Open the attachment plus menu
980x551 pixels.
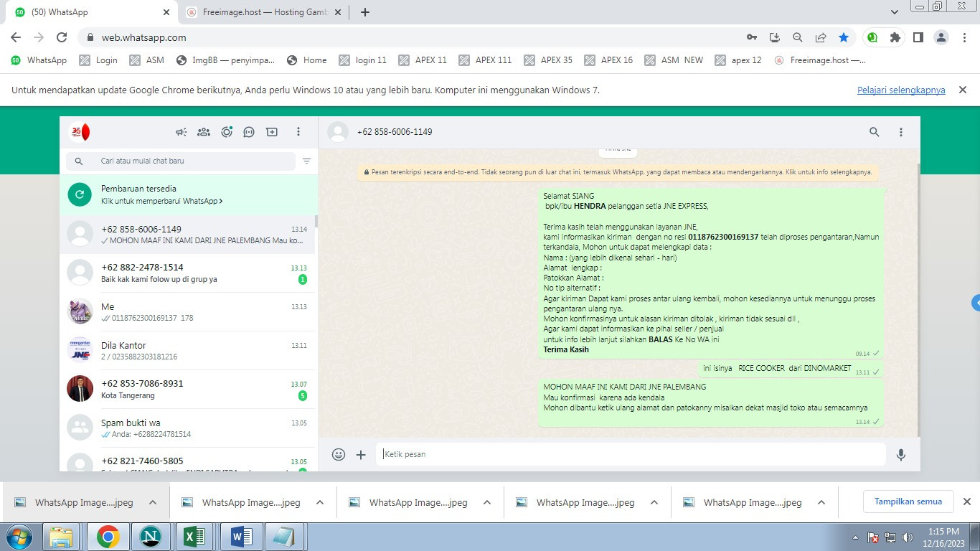click(361, 454)
